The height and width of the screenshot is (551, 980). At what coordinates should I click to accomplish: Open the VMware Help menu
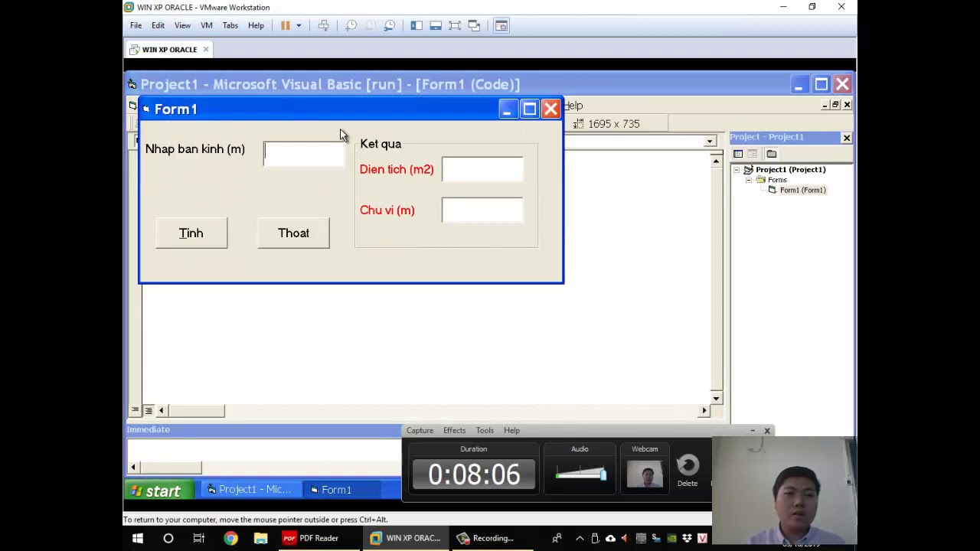256,25
